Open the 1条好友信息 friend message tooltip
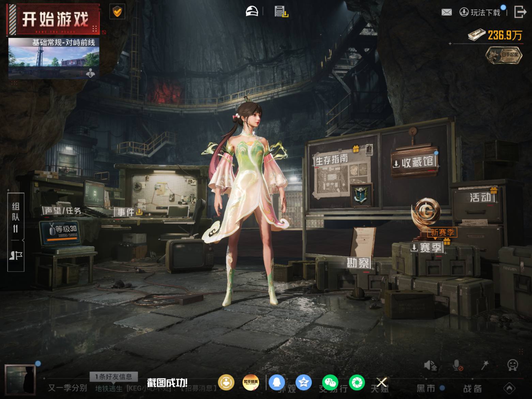The height and width of the screenshot is (399, 532). pyautogui.click(x=113, y=376)
